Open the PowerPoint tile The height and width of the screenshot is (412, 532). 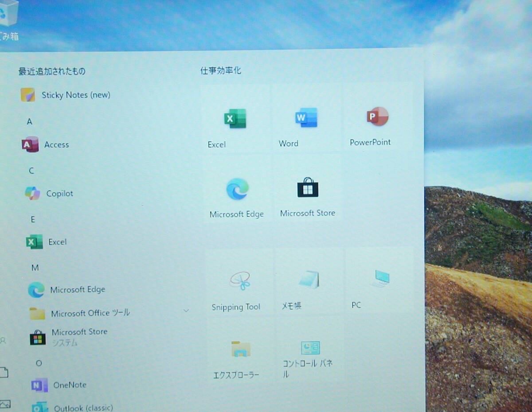click(x=378, y=117)
